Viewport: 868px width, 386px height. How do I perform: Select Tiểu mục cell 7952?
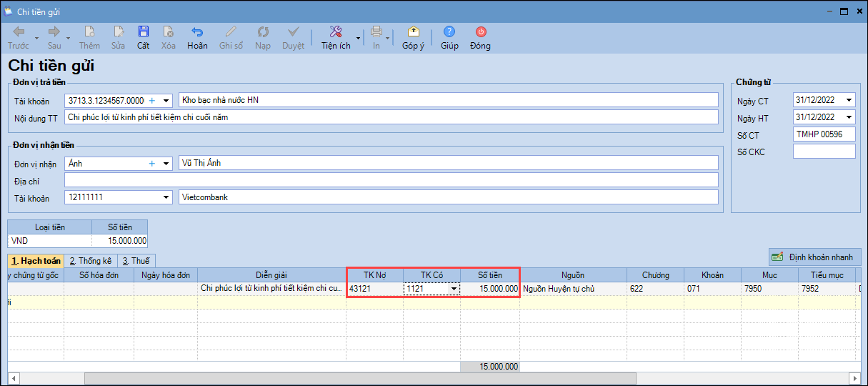(827, 288)
